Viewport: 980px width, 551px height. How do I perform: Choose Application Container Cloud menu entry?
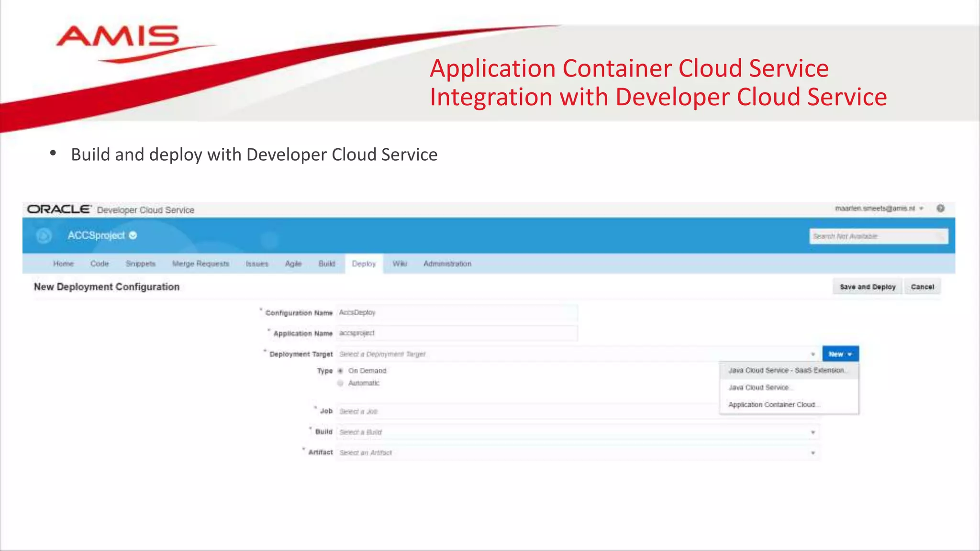[x=789, y=405]
